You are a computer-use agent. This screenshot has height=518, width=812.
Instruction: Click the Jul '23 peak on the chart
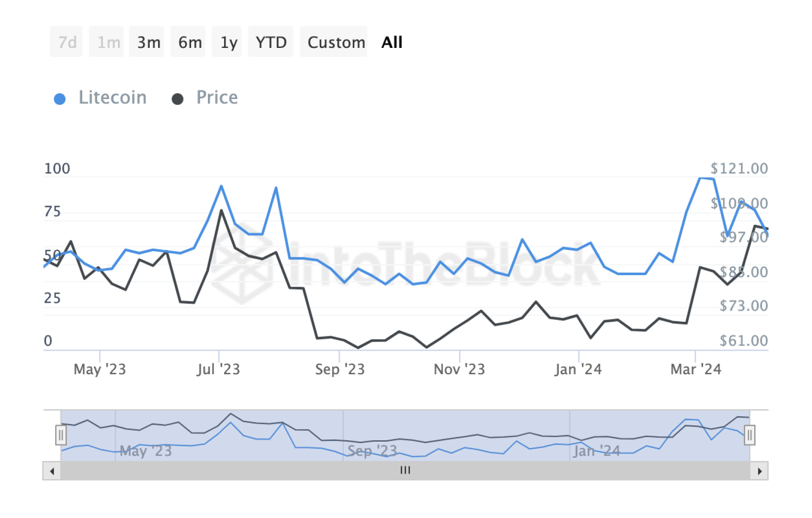[221, 185]
